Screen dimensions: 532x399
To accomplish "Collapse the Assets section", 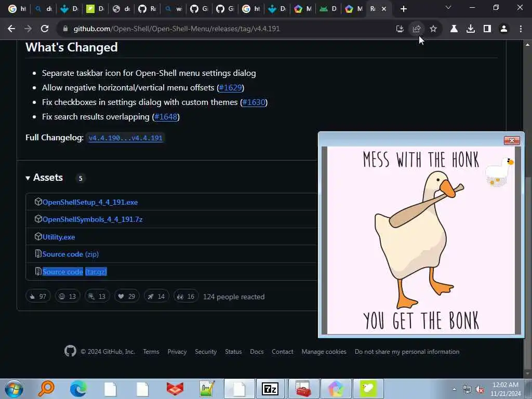I will coord(45,178).
